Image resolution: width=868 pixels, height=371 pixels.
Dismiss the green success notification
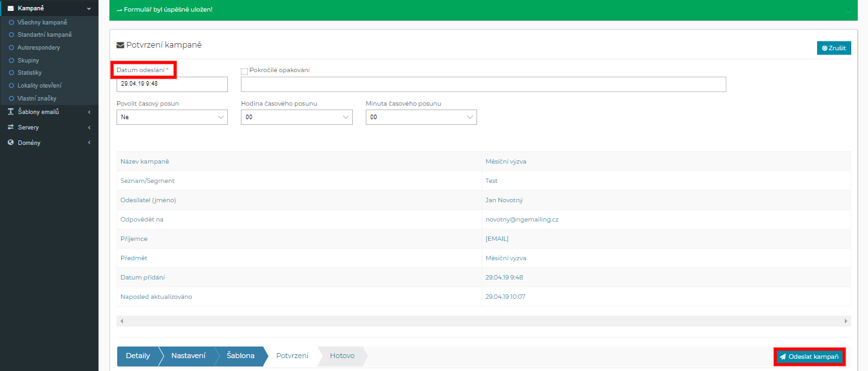(848, 10)
